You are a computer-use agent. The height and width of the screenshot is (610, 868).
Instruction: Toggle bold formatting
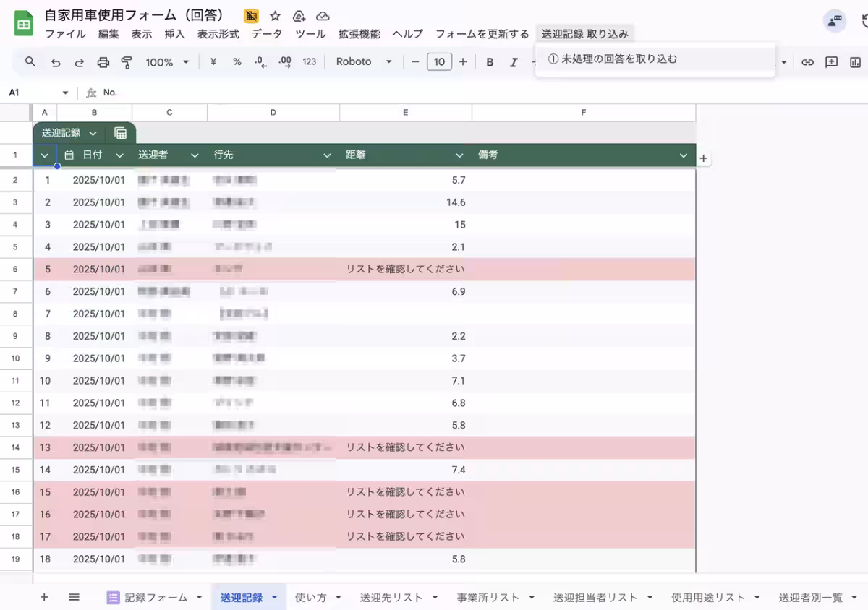click(490, 61)
